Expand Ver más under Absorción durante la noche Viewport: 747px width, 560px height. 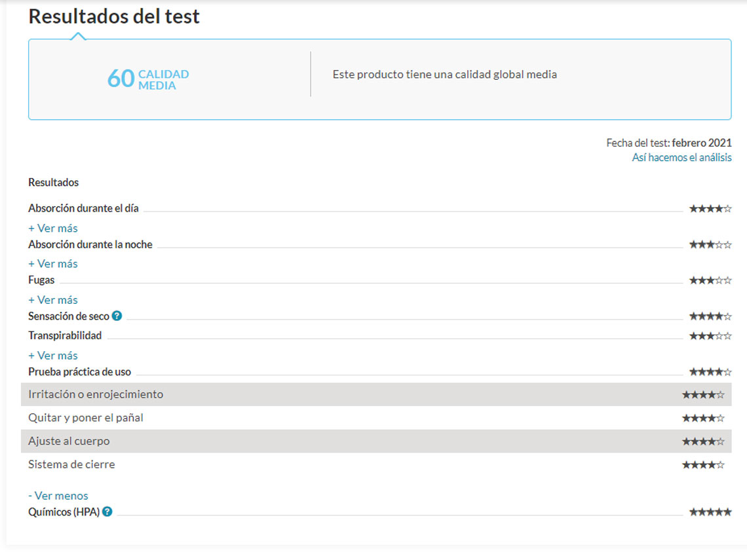click(x=53, y=263)
